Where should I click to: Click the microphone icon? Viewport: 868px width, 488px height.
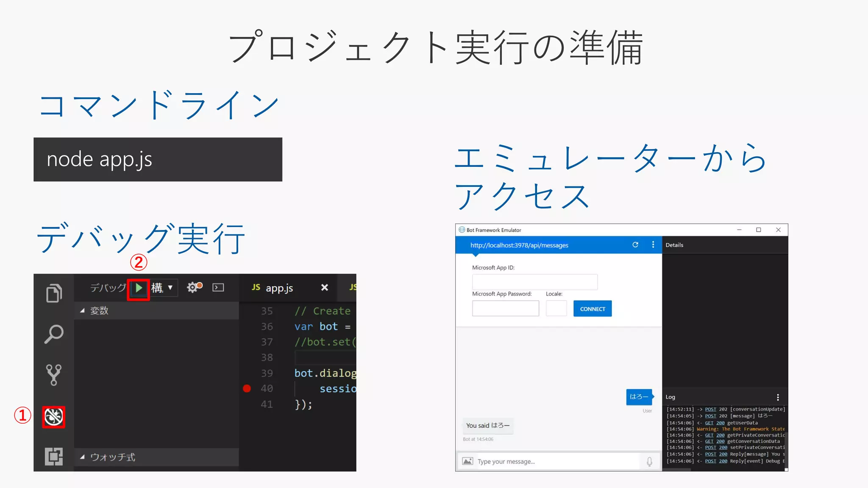(x=649, y=462)
